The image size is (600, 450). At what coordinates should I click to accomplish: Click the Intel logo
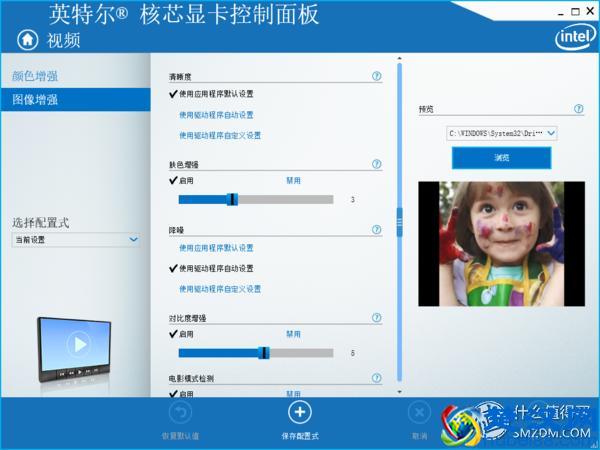(x=576, y=38)
